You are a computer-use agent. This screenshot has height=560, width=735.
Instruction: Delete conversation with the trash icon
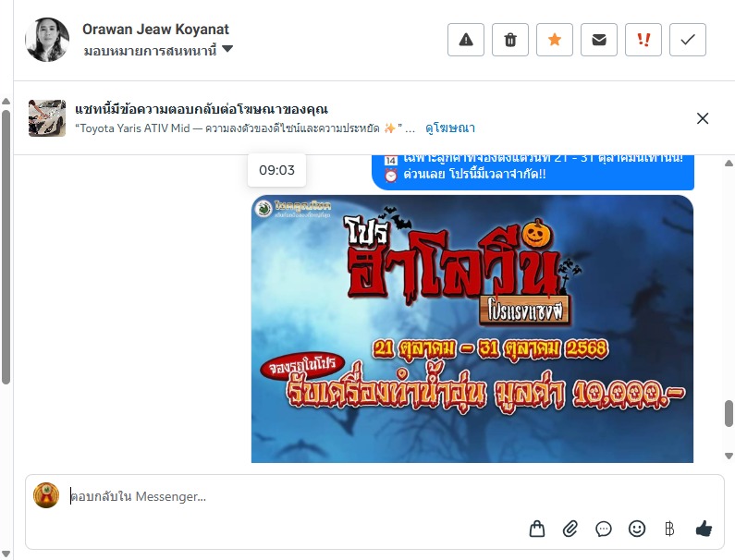point(510,40)
